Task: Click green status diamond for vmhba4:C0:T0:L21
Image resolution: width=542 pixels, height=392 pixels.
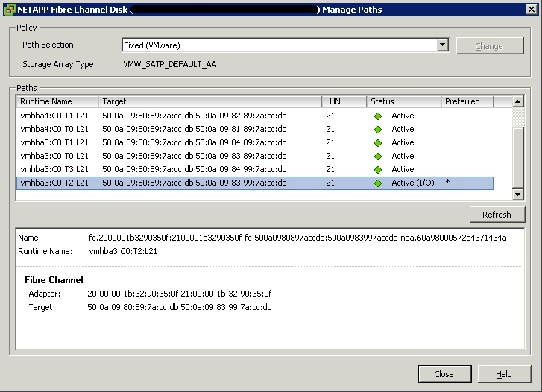Action: tap(378, 130)
